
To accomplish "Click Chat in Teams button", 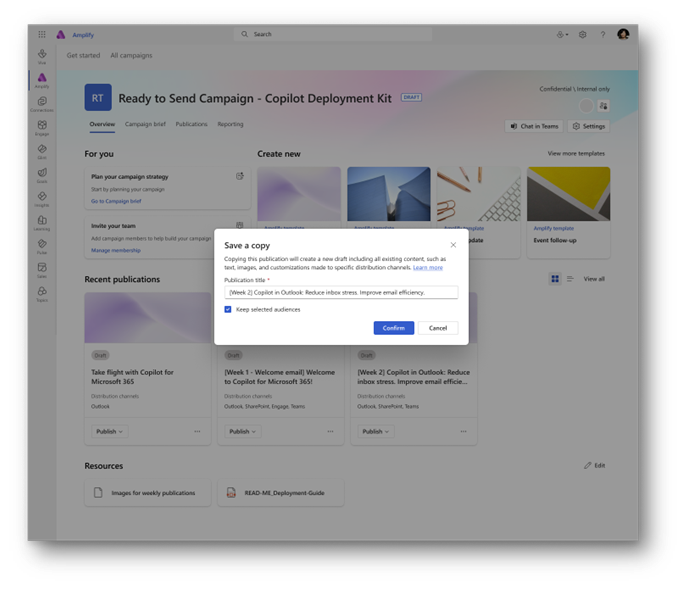I will [534, 126].
